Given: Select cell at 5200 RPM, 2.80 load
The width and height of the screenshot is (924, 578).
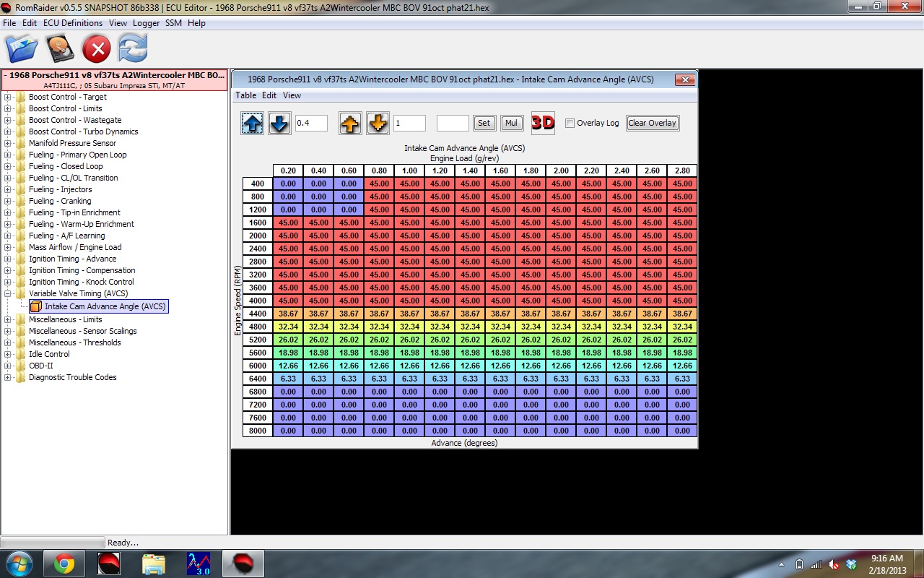Looking at the screenshot, I should coord(682,340).
